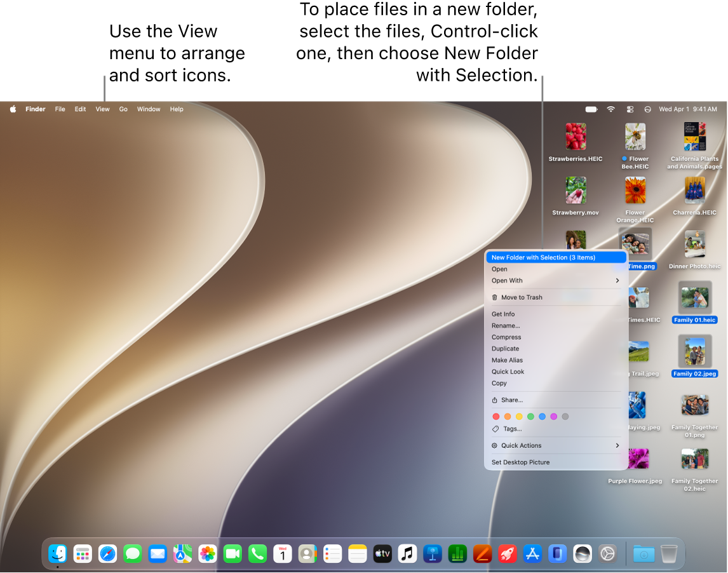Select the Strawberries.HEIC desktop file

pyautogui.click(x=576, y=142)
